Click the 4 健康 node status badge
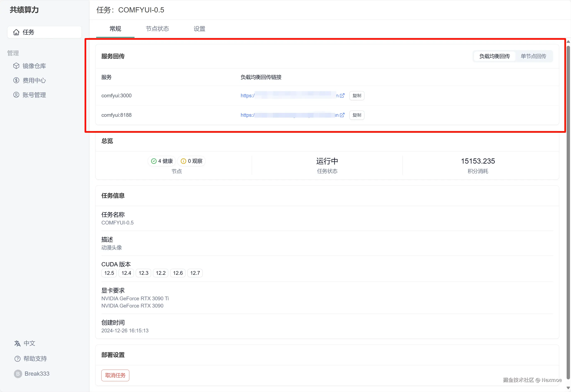The width and height of the screenshot is (571, 392). click(x=162, y=161)
